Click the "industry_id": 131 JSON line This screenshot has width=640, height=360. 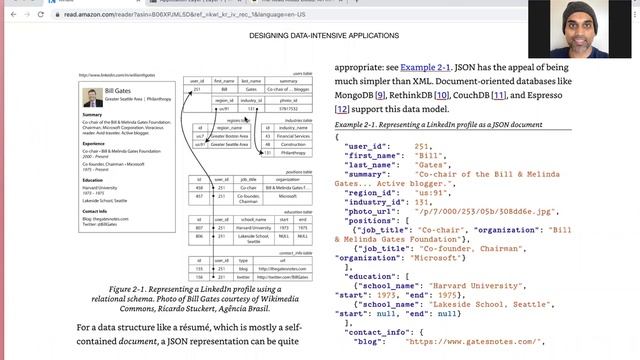[388, 202]
